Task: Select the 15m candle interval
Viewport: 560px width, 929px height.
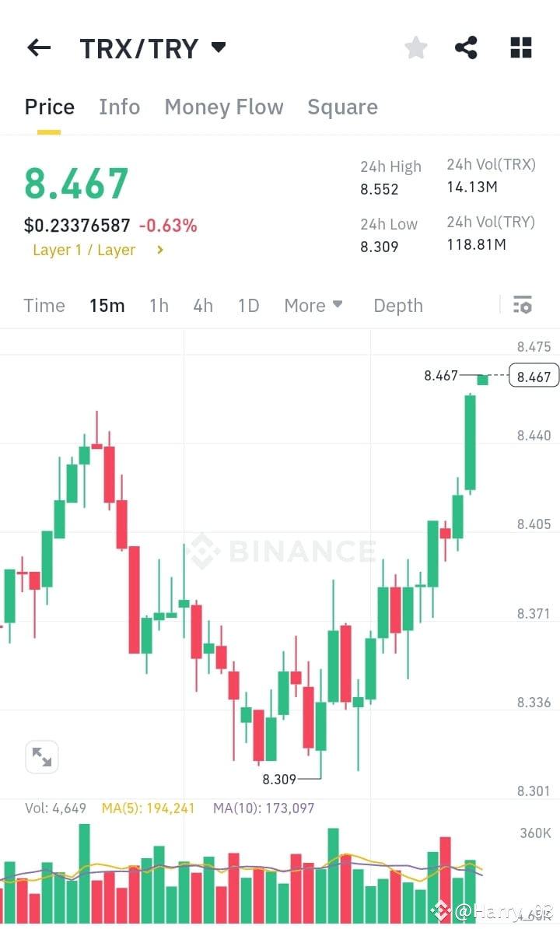Action: click(x=107, y=305)
